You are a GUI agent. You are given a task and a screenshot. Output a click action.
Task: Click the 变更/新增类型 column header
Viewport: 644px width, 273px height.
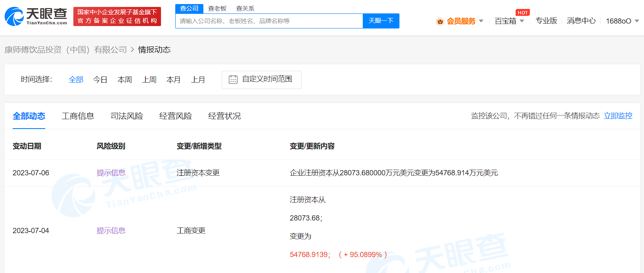(199, 146)
